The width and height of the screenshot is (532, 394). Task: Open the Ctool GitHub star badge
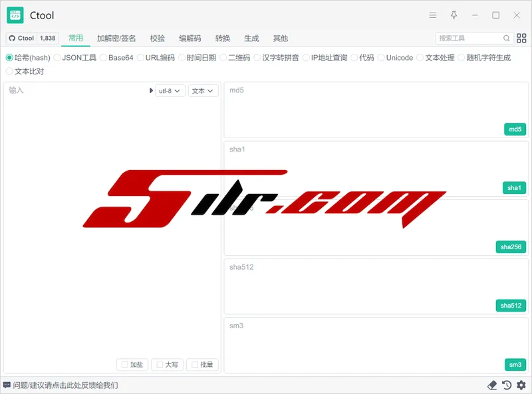point(32,39)
